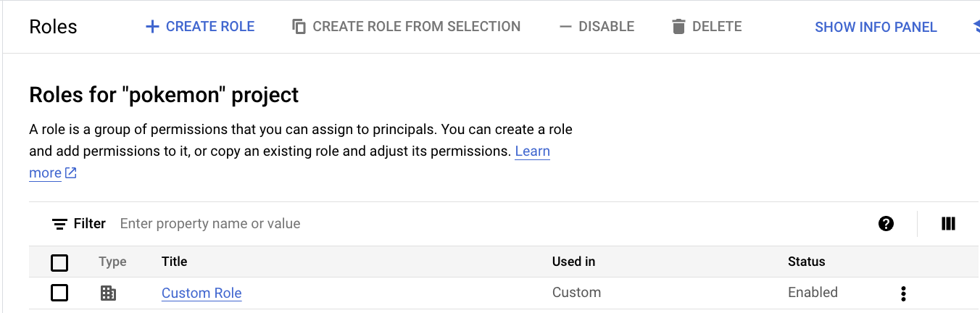Click the copy icon for Create Role From Selection
Image resolution: width=980 pixels, height=313 pixels.
click(x=299, y=27)
